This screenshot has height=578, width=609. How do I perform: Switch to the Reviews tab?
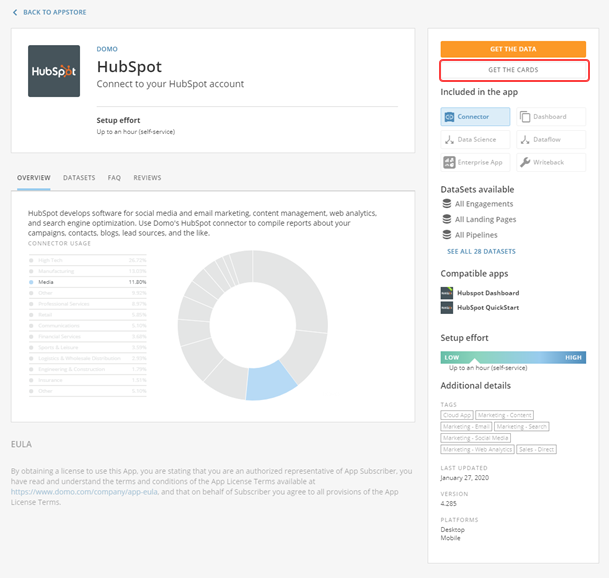pyautogui.click(x=147, y=178)
